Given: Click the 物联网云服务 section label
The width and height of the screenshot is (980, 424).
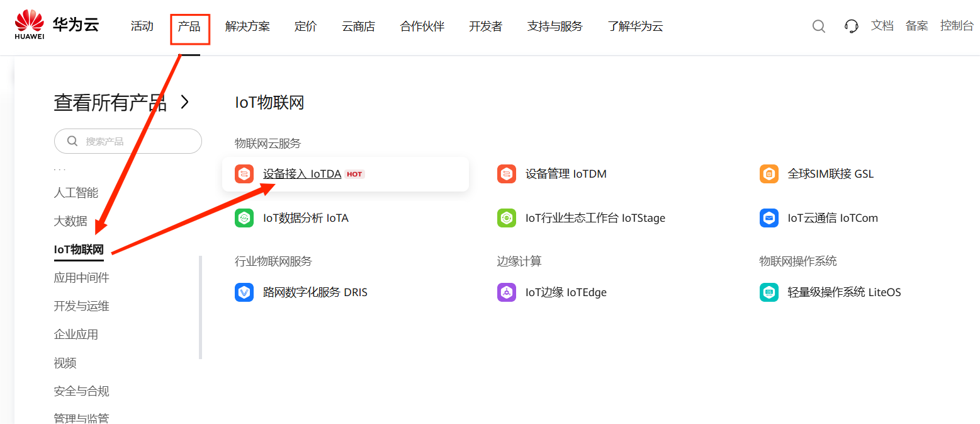Looking at the screenshot, I should tap(268, 144).
